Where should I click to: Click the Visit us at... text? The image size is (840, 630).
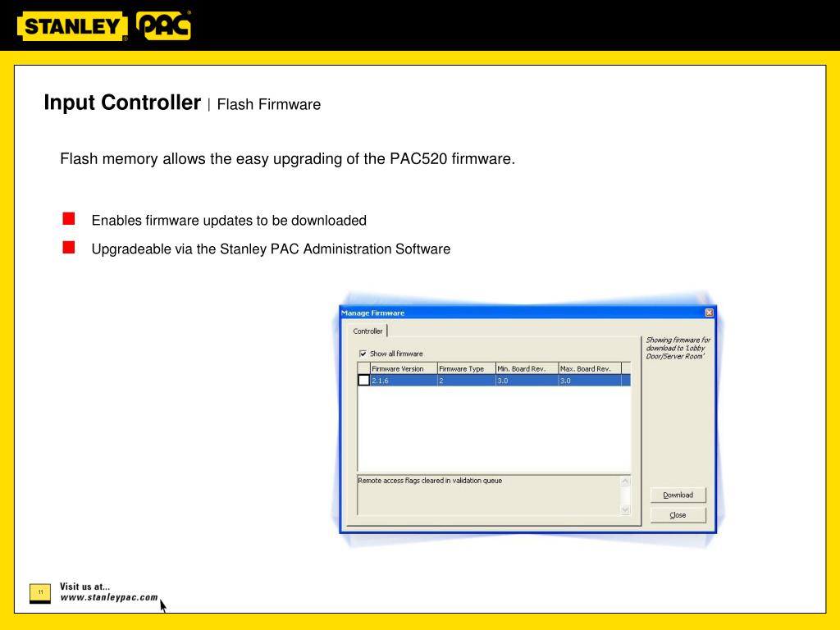pos(84,587)
